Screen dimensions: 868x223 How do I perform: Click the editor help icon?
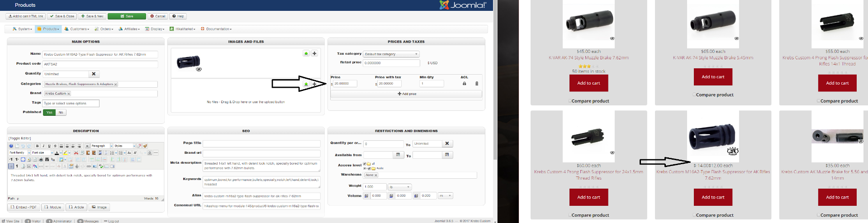[11, 146]
